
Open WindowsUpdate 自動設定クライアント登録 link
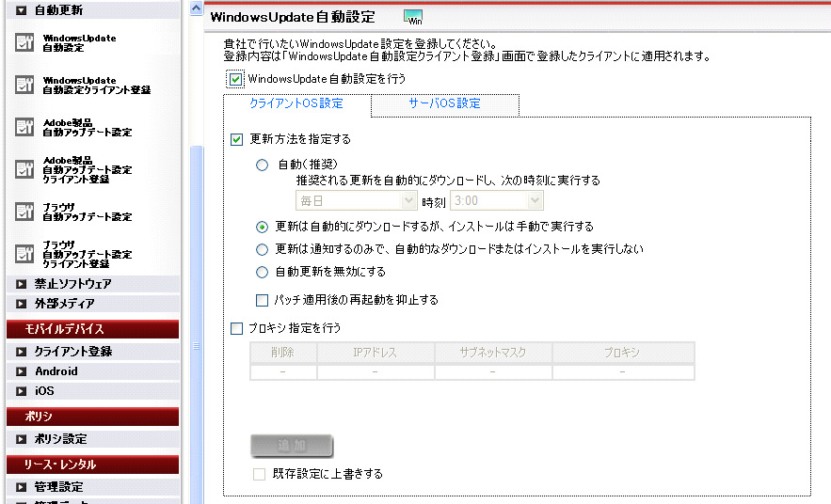point(96,86)
